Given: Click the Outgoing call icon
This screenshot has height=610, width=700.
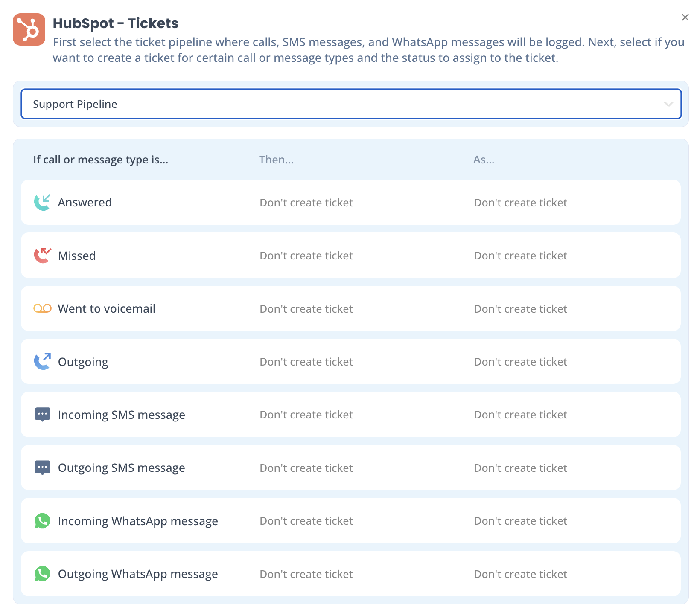Looking at the screenshot, I should click(42, 362).
